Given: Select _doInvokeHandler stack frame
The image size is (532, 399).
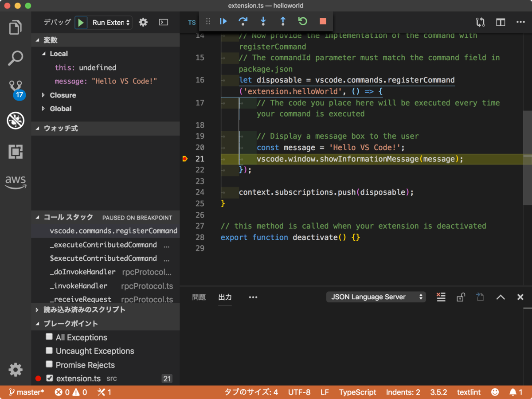Looking at the screenshot, I should (105, 272).
